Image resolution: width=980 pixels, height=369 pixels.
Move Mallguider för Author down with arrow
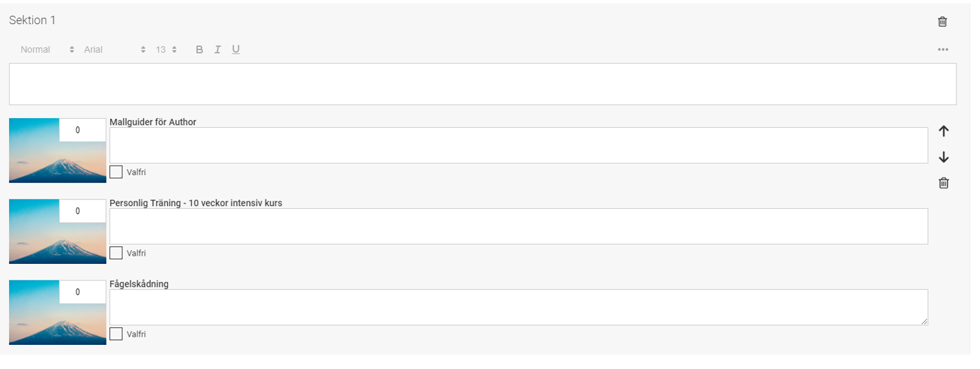944,157
